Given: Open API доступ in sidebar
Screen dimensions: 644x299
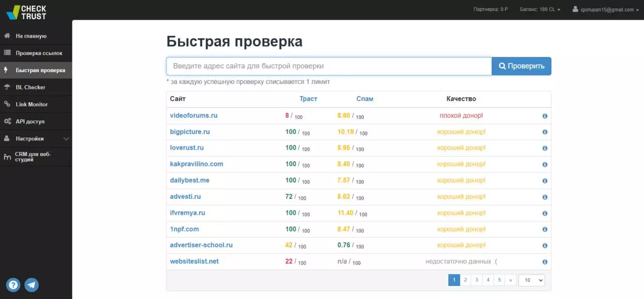Looking at the screenshot, I should click(30, 122).
